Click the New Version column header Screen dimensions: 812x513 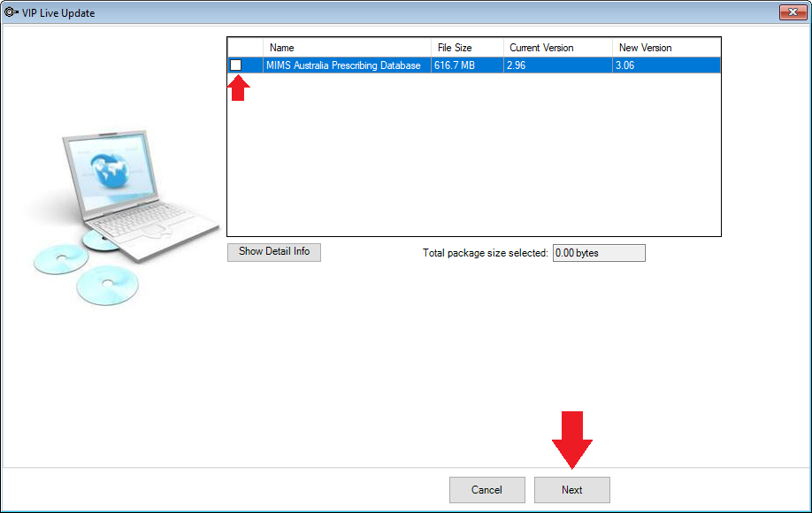tap(666, 48)
